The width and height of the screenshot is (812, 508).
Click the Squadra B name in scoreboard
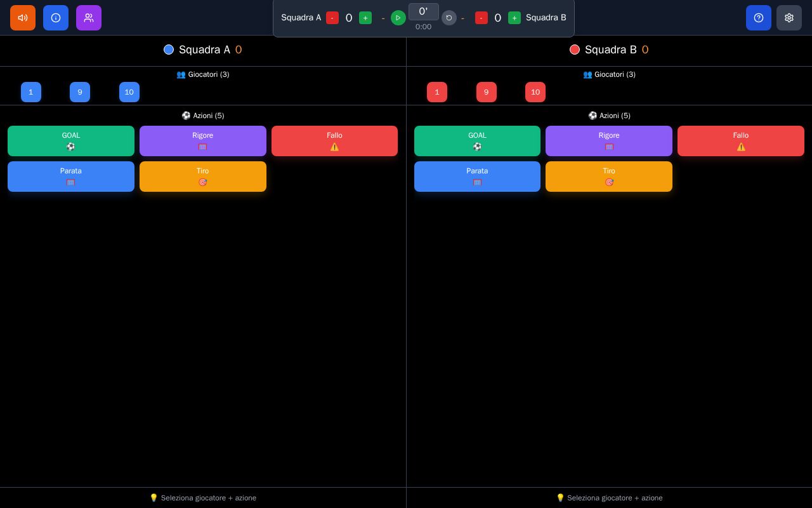(546, 18)
